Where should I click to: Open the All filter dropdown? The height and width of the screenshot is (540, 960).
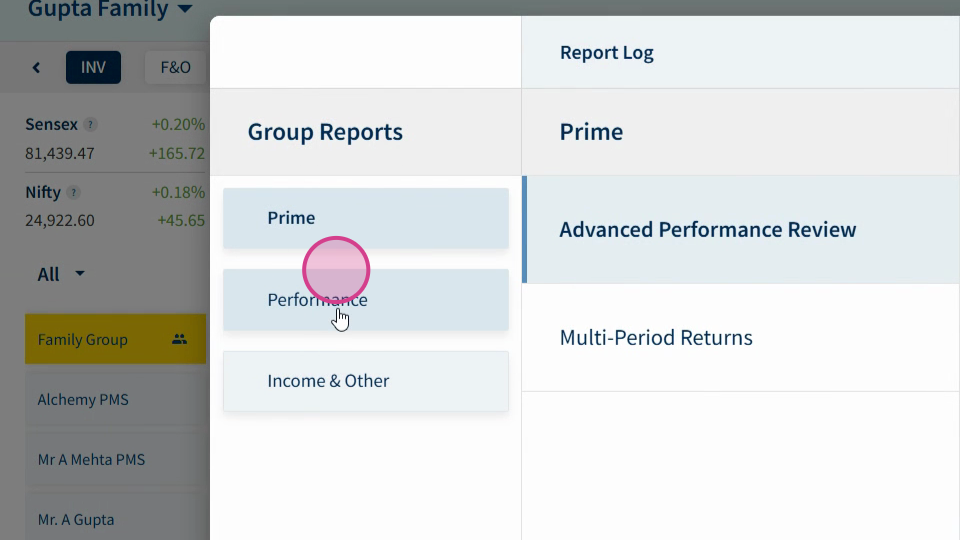[61, 274]
